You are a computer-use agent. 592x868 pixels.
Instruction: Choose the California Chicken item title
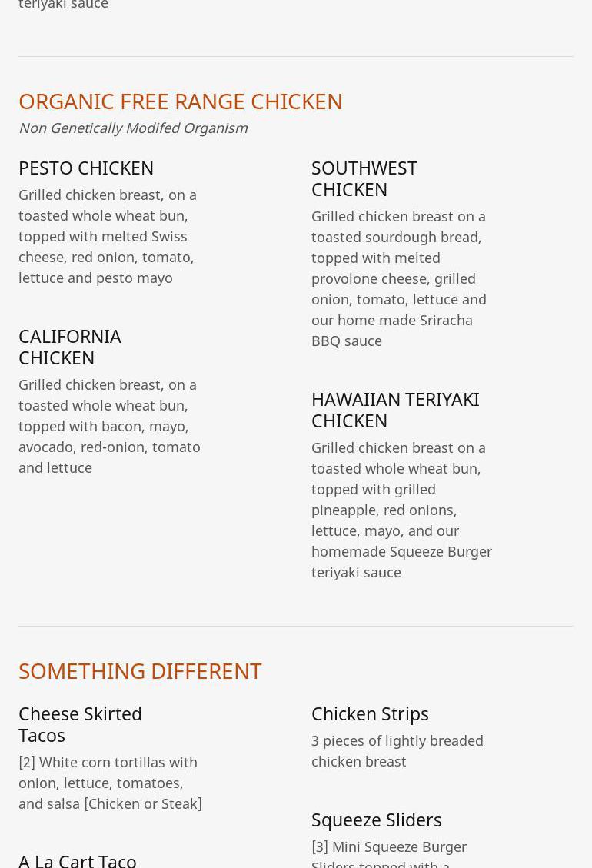click(69, 347)
